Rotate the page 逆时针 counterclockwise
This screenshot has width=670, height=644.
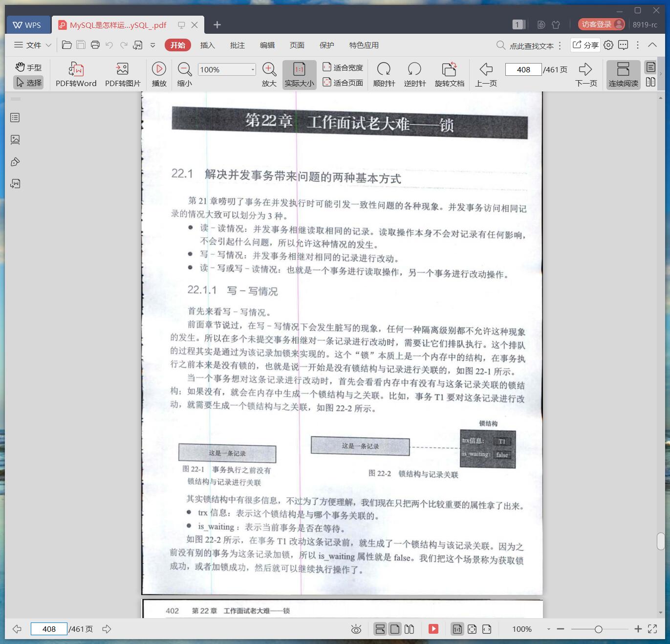pyautogui.click(x=415, y=74)
